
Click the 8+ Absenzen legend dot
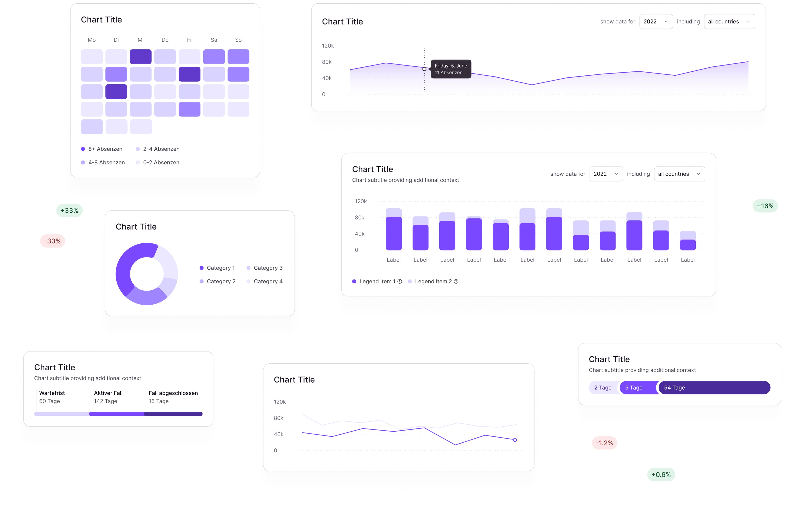click(83, 149)
